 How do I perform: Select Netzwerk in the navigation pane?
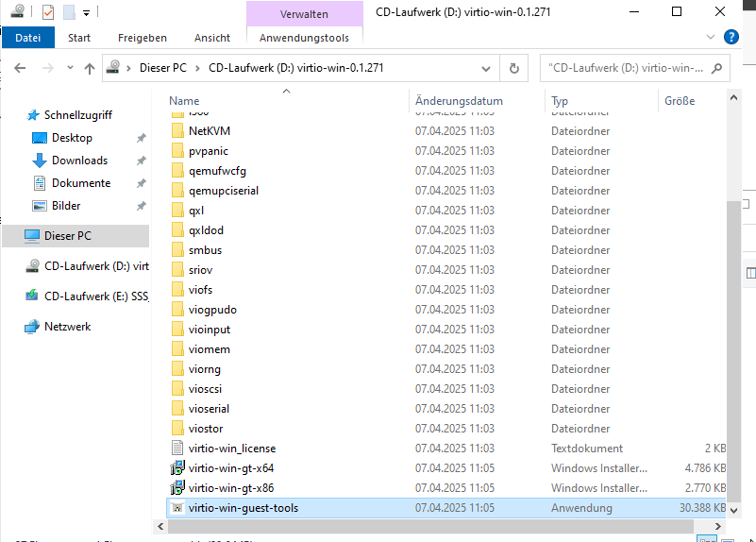68,327
